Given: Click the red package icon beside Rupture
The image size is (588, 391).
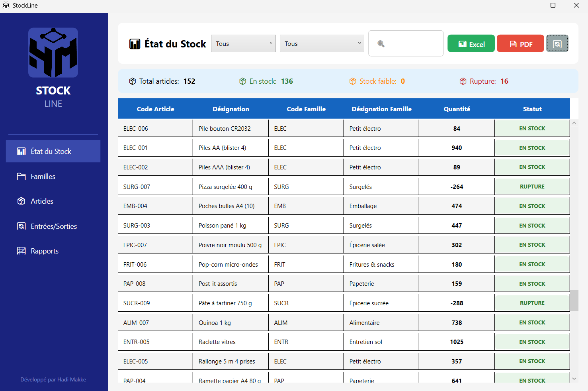Looking at the screenshot, I should (463, 81).
